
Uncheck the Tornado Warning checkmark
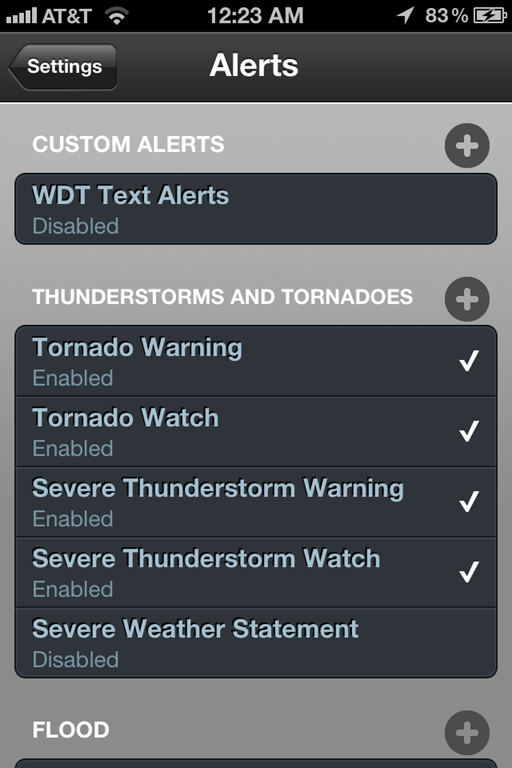(x=469, y=361)
